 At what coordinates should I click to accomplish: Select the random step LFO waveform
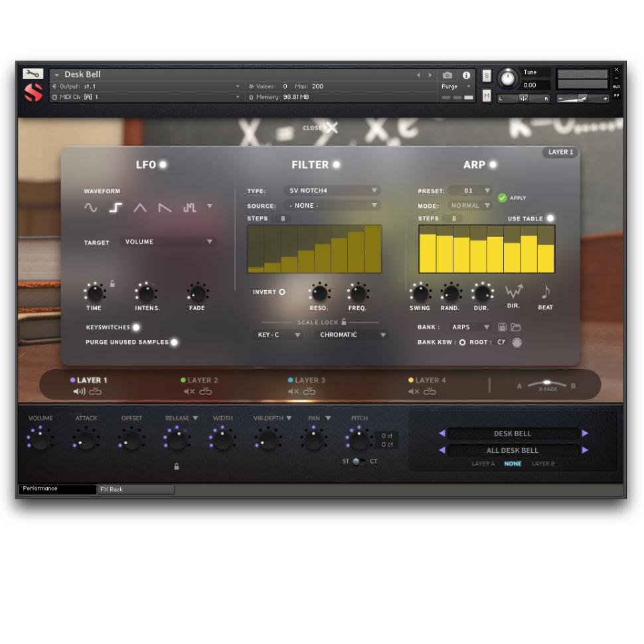point(189,208)
